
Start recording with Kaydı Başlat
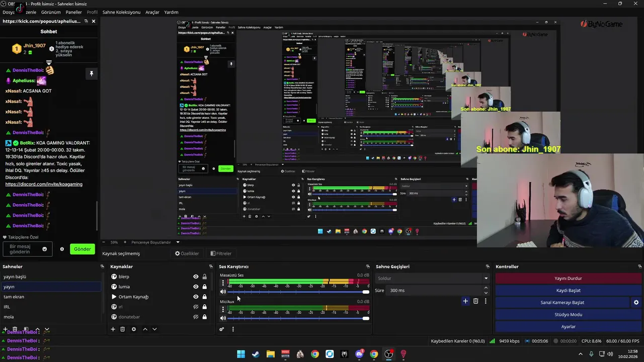[x=569, y=290]
